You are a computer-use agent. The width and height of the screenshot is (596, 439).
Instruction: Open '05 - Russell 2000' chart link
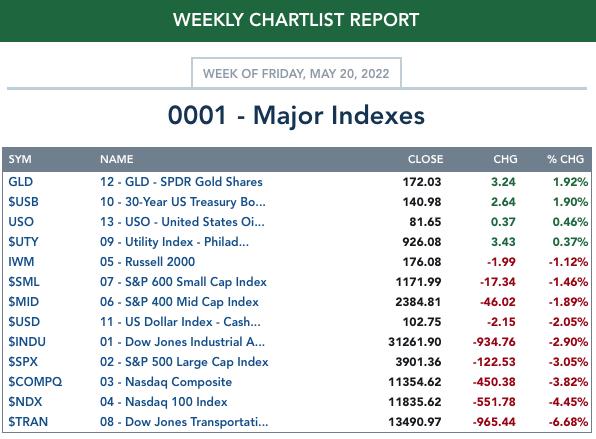147,261
